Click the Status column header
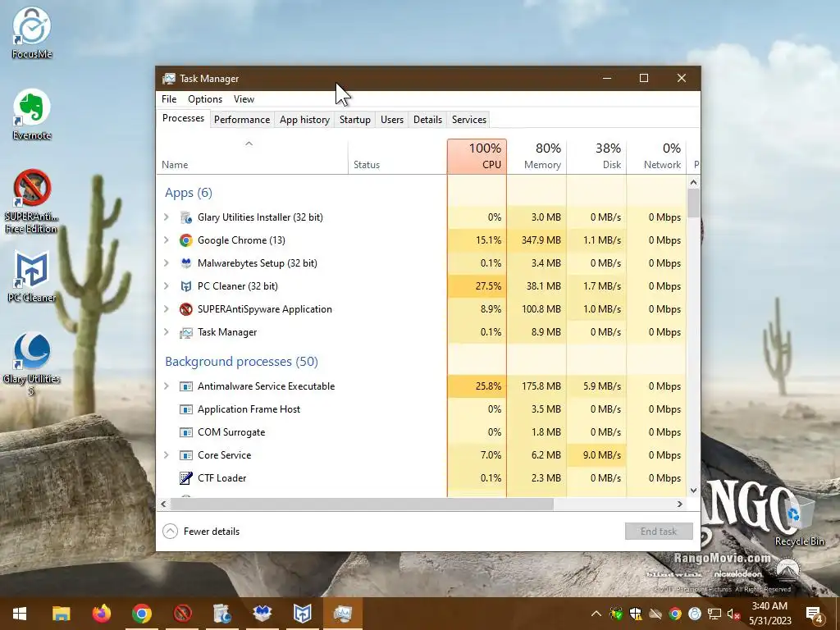This screenshot has width=840, height=630. pos(398,157)
